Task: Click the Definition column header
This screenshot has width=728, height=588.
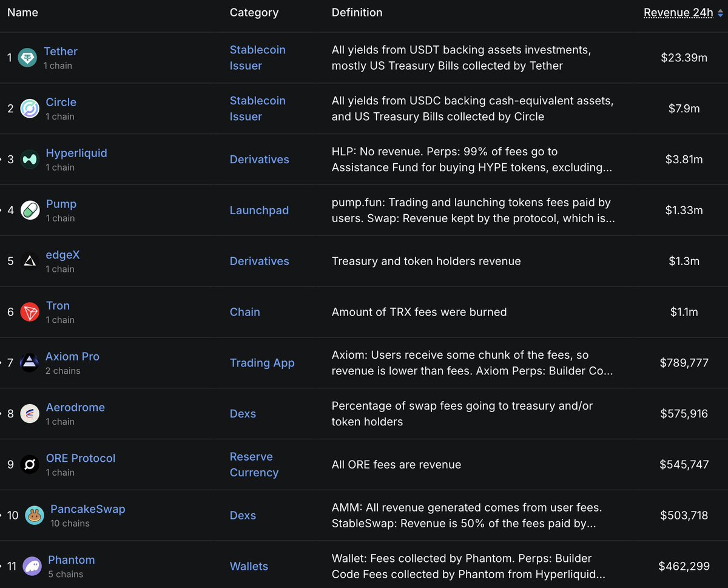Action: click(x=357, y=12)
